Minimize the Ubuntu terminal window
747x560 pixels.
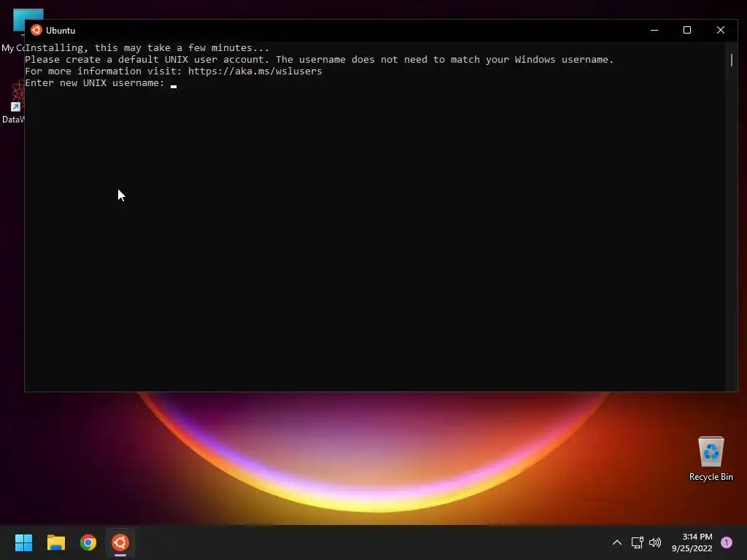click(x=654, y=30)
